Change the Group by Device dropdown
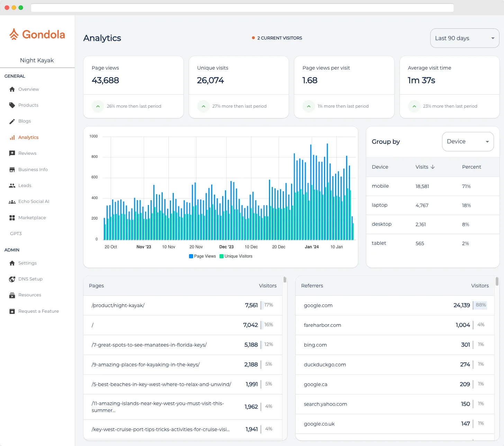This screenshot has width=504, height=446. pyautogui.click(x=468, y=141)
